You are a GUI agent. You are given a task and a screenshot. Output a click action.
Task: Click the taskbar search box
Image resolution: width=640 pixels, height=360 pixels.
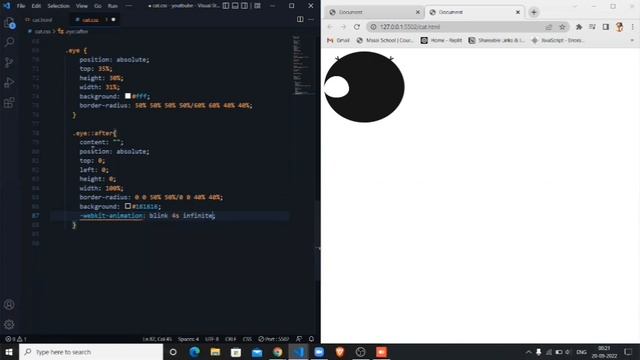[91, 352]
